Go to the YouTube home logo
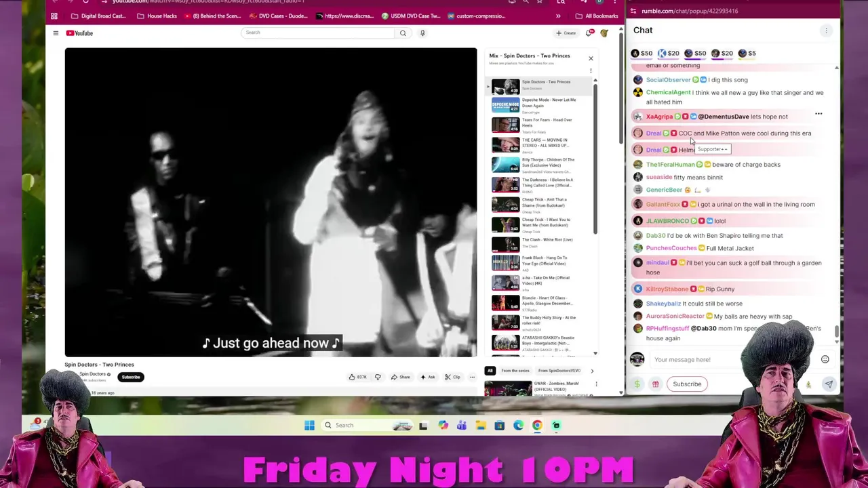The height and width of the screenshot is (488, 868). click(79, 33)
